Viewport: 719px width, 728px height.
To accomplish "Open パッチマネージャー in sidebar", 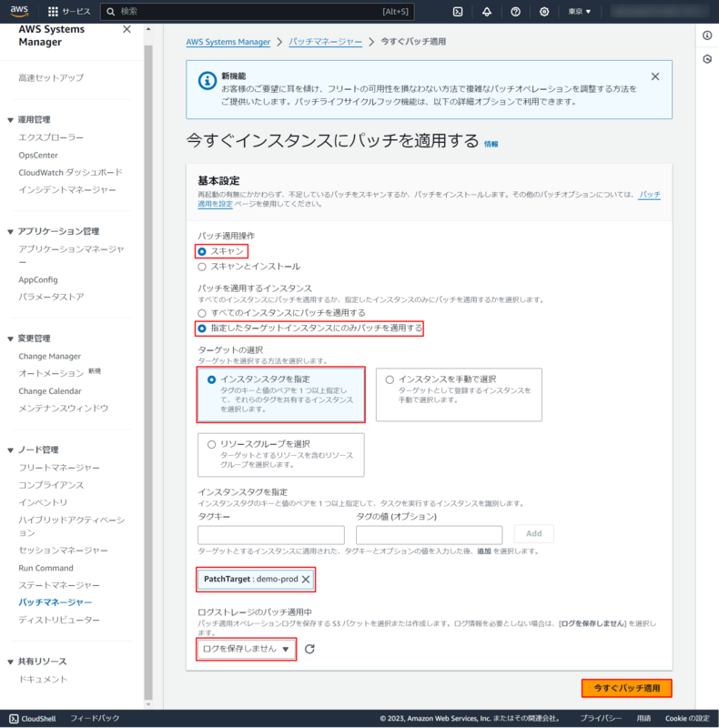I will click(56, 602).
